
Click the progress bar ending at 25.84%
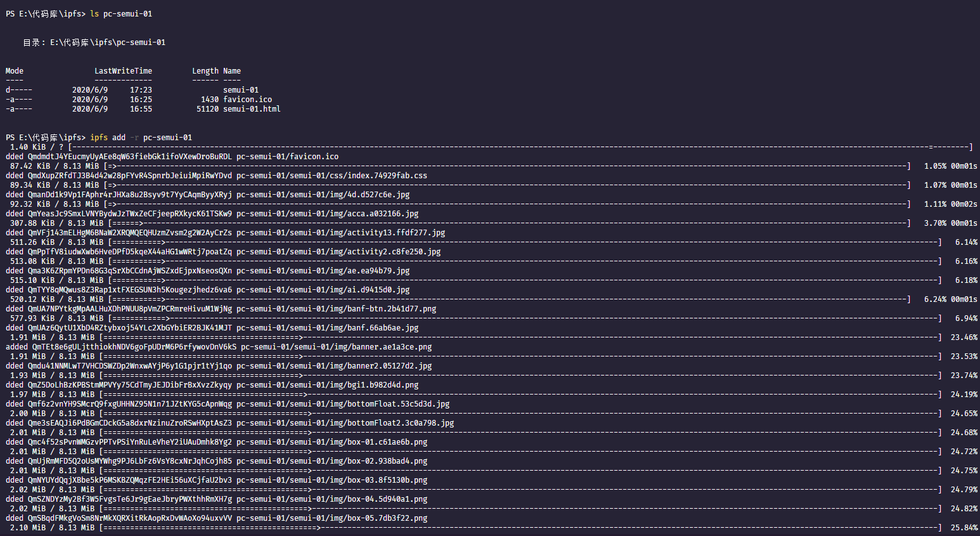(520, 528)
